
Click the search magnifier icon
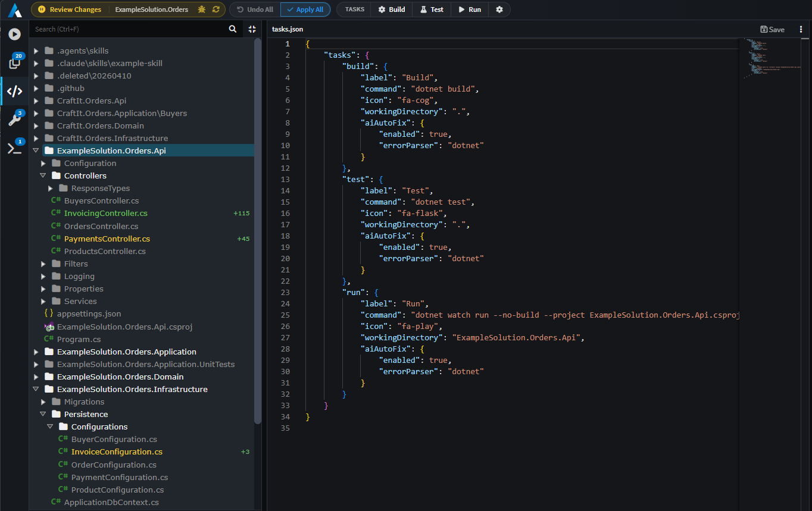[x=233, y=29]
